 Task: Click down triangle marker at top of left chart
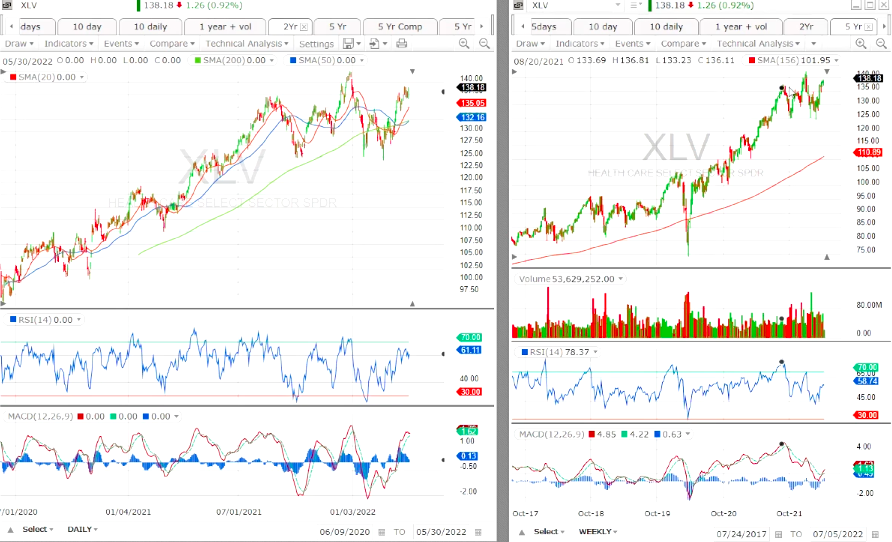click(412, 72)
